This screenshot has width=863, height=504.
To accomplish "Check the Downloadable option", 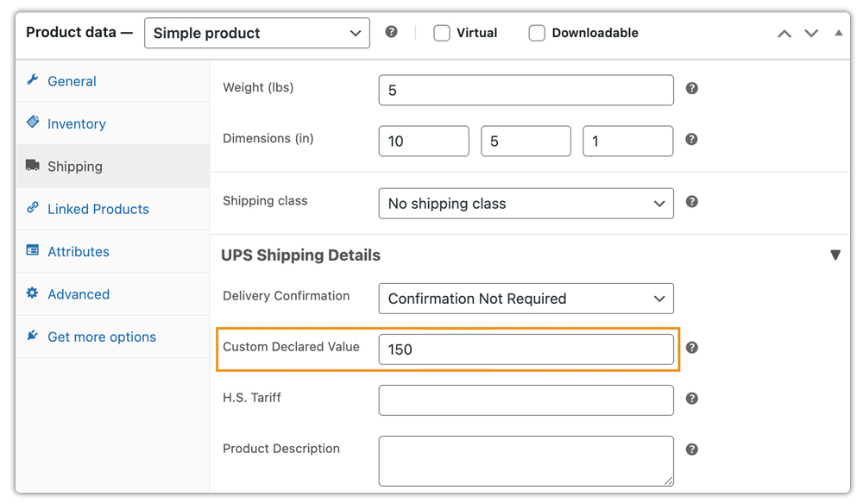I will (x=536, y=32).
